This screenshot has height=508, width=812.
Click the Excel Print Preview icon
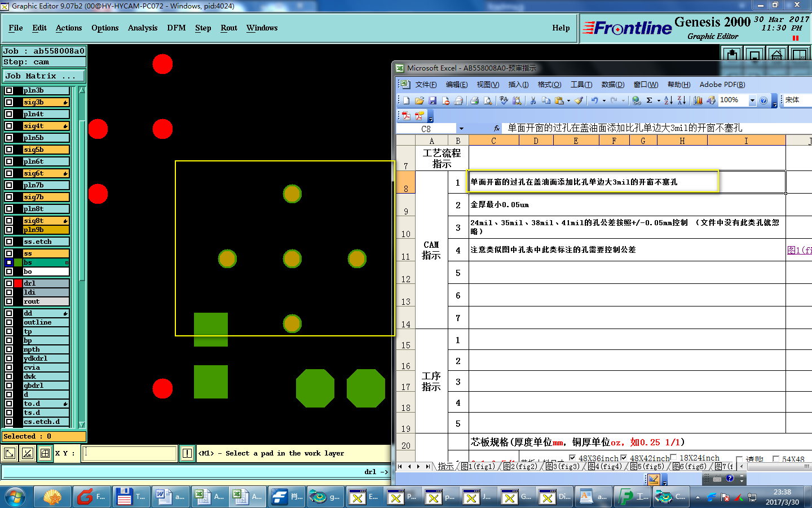[x=488, y=100]
